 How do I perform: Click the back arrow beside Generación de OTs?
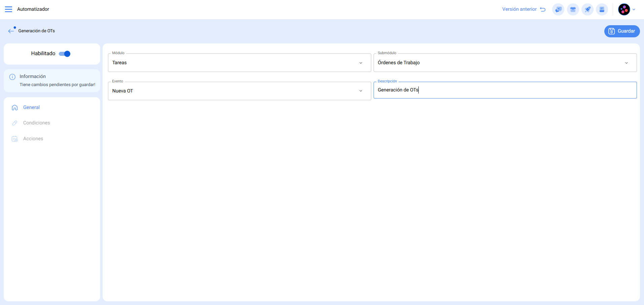(x=11, y=31)
